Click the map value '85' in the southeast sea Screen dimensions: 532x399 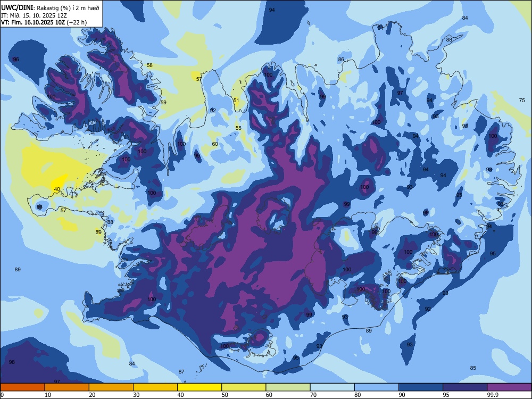point(473,368)
